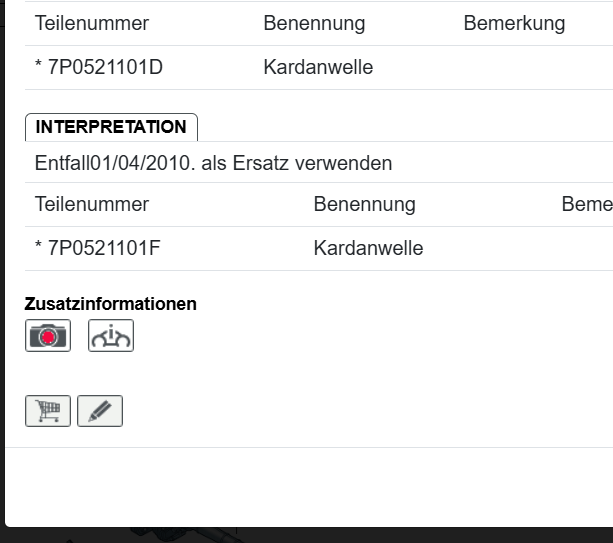Click the Benennung header under INTERPRETATION
Screen dimensions: 613x543
(364, 204)
